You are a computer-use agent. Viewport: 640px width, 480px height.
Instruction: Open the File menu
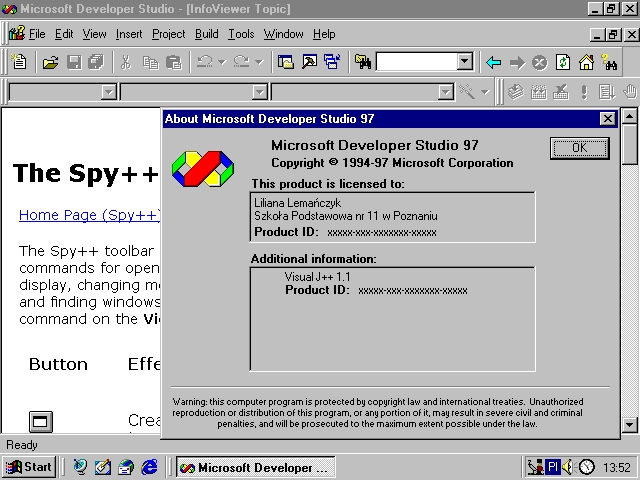point(37,34)
